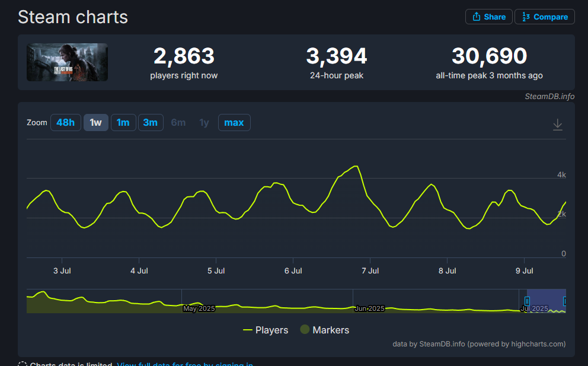
Task: Click the '3,394' 24-hour peak value
Action: pyautogui.click(x=336, y=56)
